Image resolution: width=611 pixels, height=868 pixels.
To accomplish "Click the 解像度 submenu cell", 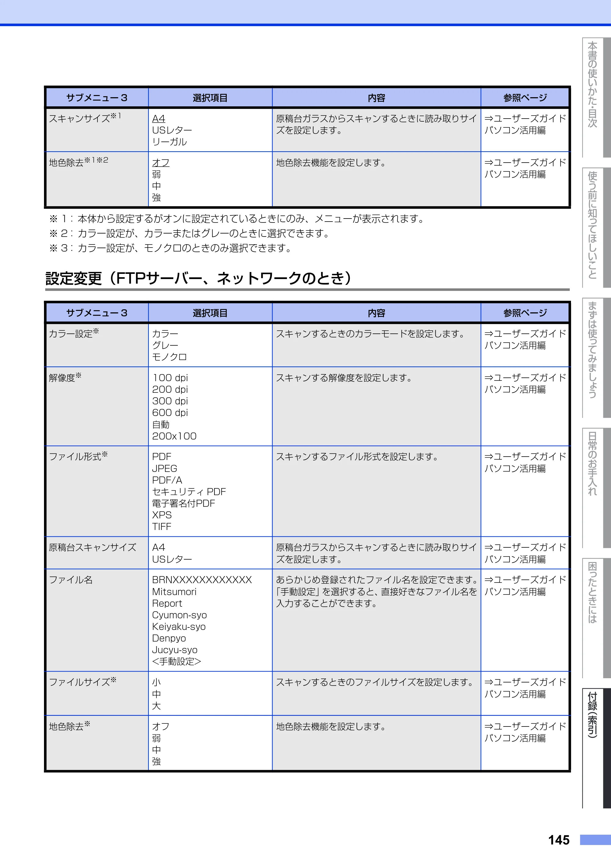I will 97,406.
